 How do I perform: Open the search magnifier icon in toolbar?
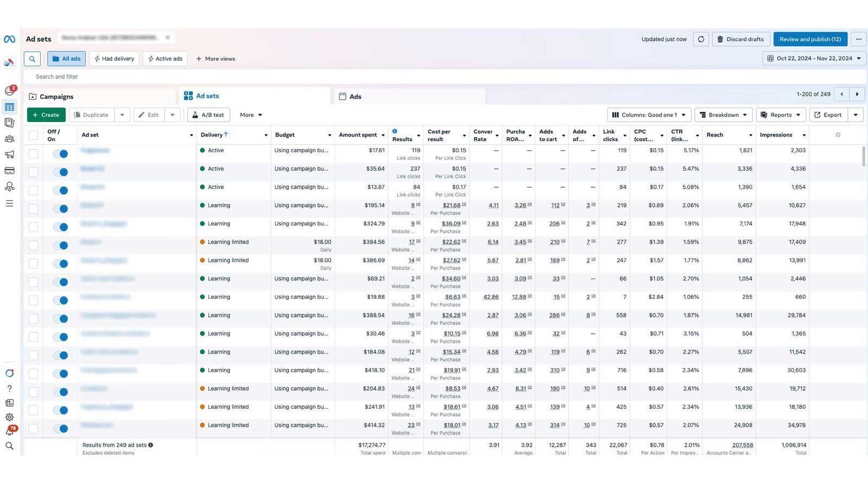tap(33, 59)
